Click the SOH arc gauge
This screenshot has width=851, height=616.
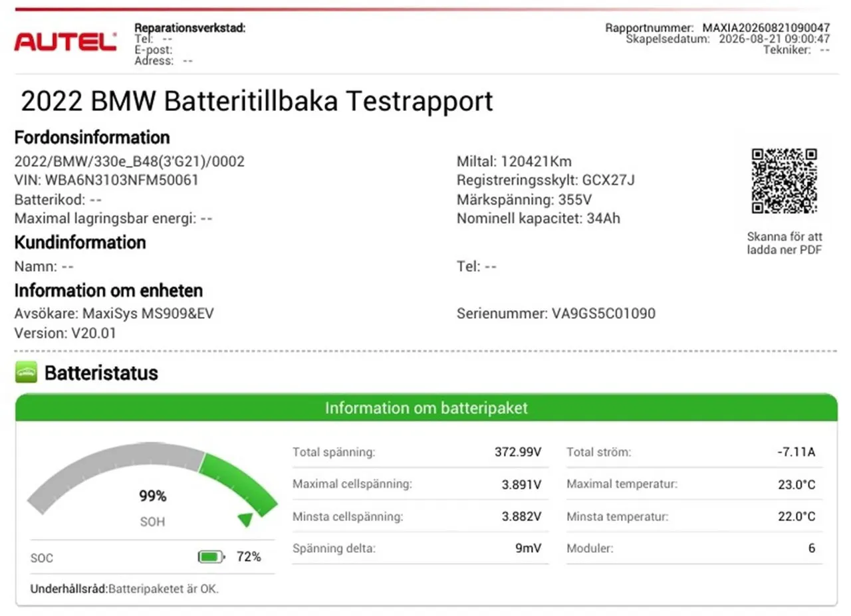click(x=152, y=480)
